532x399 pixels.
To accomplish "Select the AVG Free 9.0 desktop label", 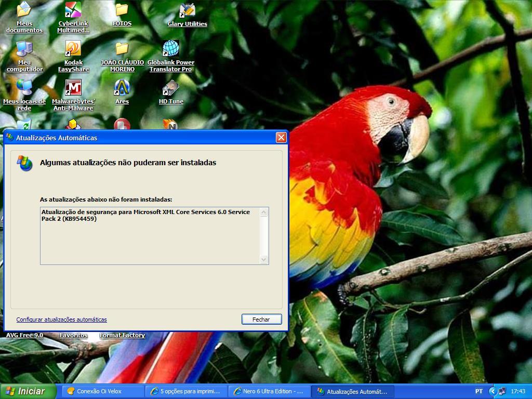I will (24, 335).
